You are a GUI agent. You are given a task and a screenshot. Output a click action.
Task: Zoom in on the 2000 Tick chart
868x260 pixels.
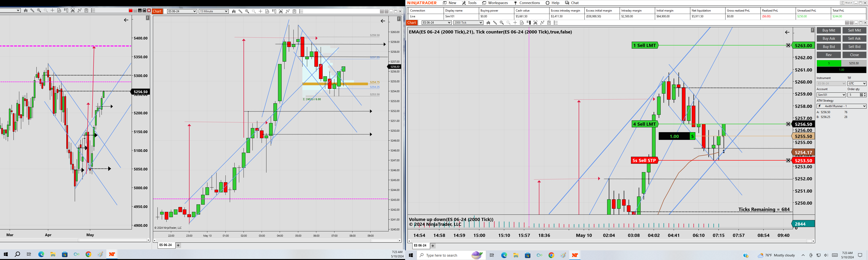coord(502,23)
